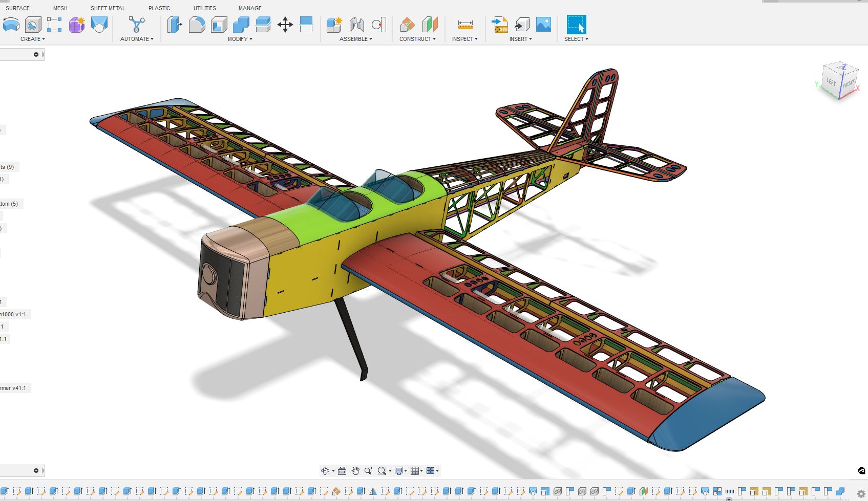Viewport: 868px width, 501px height.
Task: Activate the Move/Copy tool
Action: click(285, 25)
